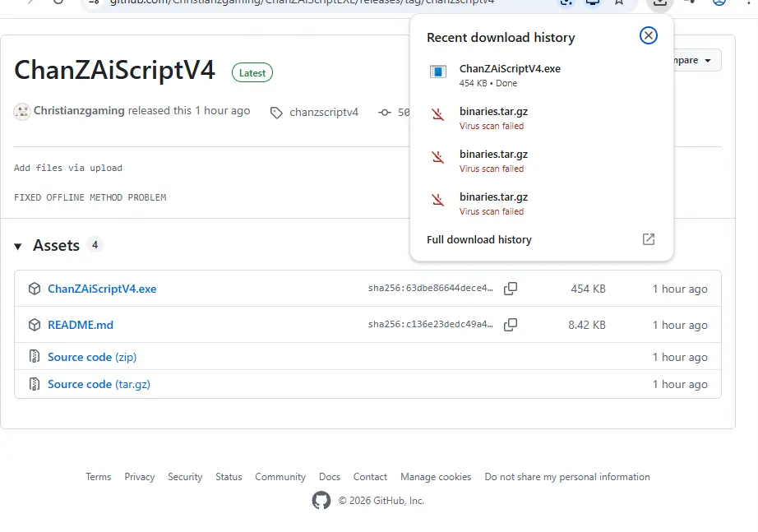The width and height of the screenshot is (758, 532).
Task: Open the Docs footer link
Action: (329, 477)
